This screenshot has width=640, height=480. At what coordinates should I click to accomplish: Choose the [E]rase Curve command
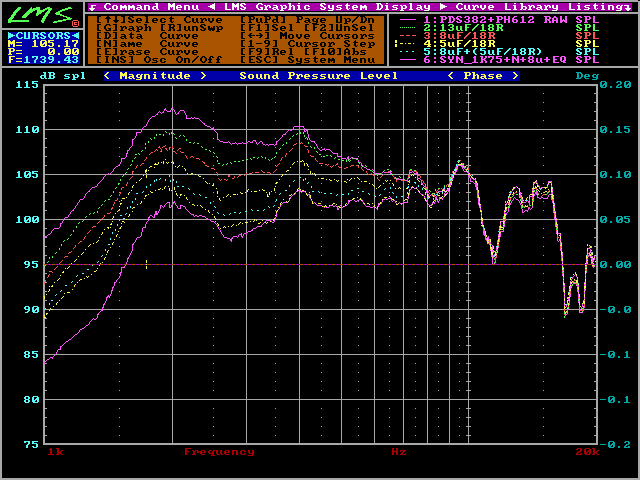click(x=147, y=52)
